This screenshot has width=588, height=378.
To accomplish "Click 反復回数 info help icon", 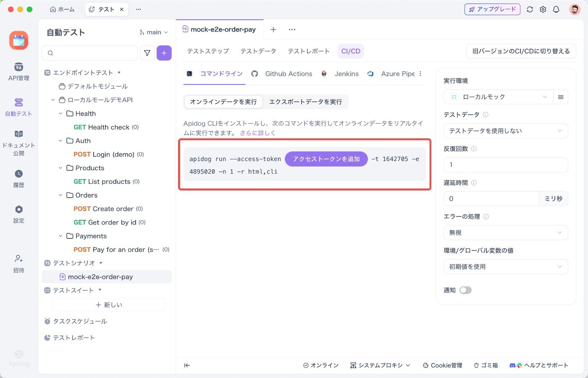I will pos(474,149).
